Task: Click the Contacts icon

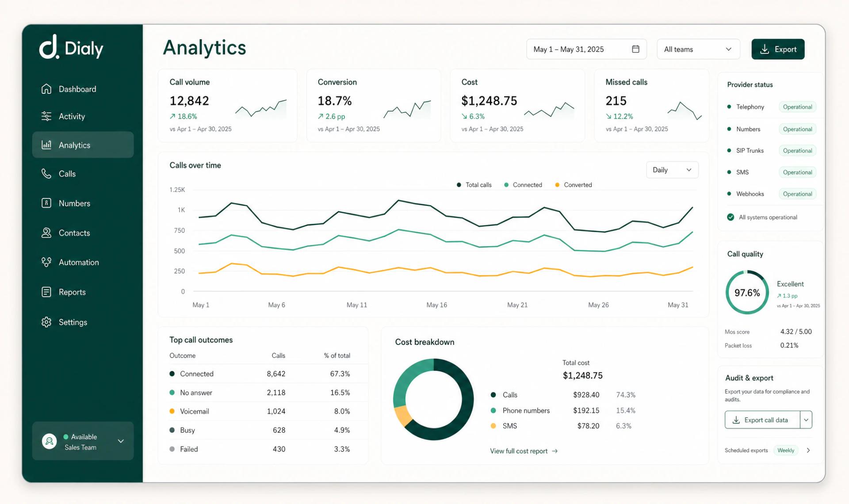Action: [47, 233]
